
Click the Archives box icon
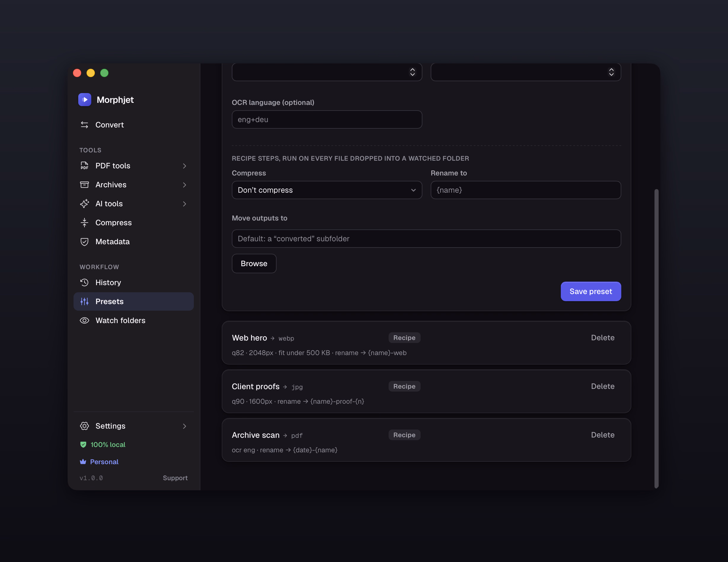[x=84, y=185]
